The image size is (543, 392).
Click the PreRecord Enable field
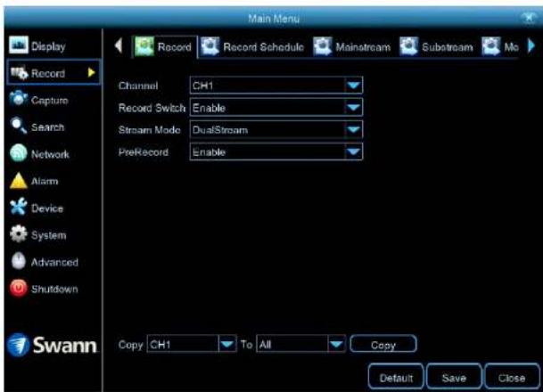pyautogui.click(x=276, y=151)
